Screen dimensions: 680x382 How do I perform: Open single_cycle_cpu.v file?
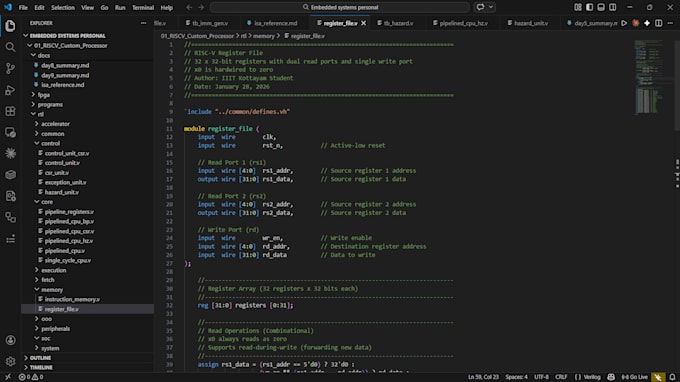click(68, 260)
